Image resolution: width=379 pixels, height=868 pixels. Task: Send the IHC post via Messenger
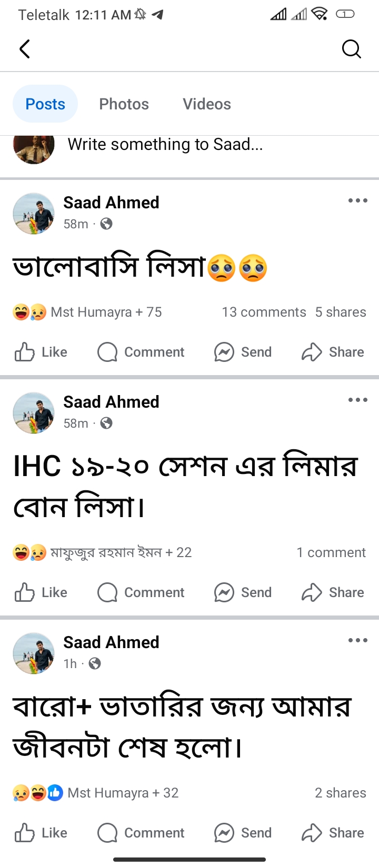point(243,592)
